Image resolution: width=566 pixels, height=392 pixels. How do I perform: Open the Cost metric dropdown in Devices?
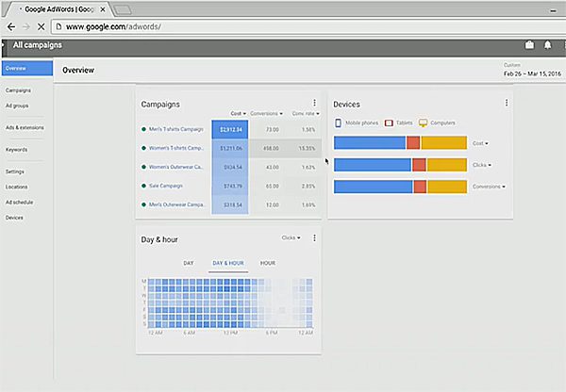[480, 143]
